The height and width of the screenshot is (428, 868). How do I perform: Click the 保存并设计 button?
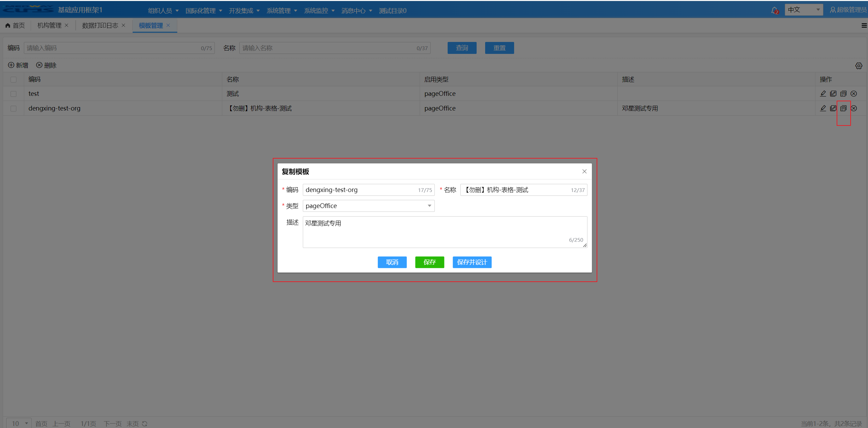(472, 262)
